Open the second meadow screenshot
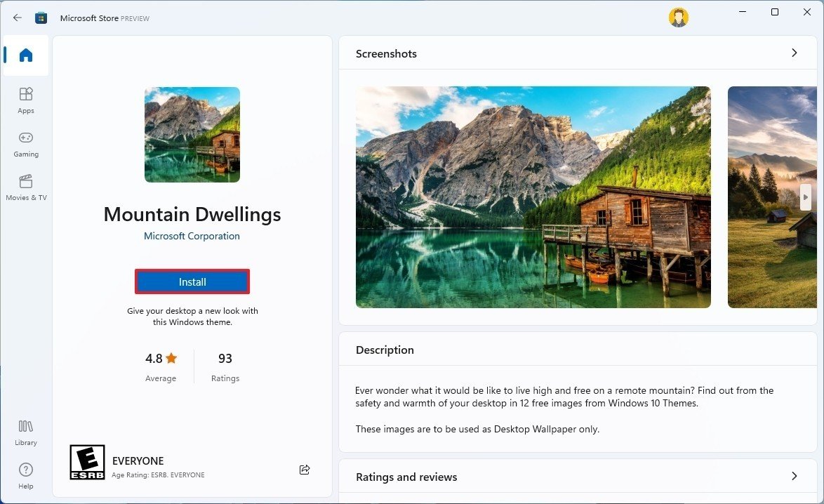 click(x=772, y=197)
